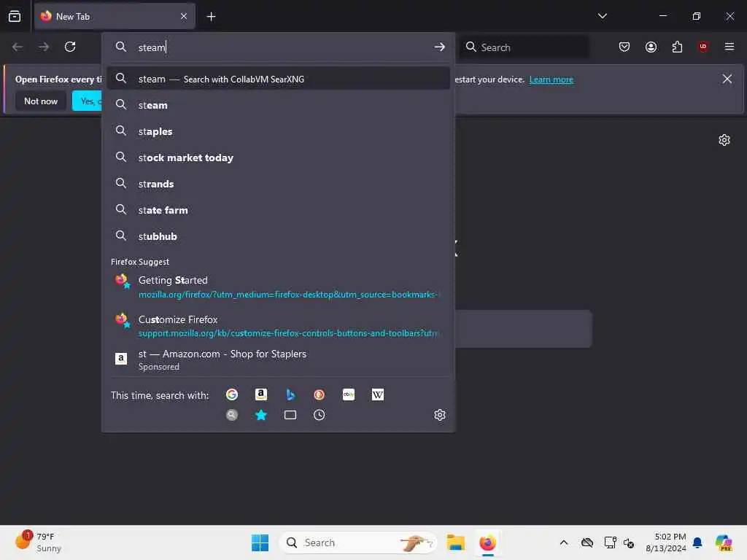Image resolution: width=747 pixels, height=560 pixels.
Task: Search with Google this time
Action: click(x=232, y=394)
